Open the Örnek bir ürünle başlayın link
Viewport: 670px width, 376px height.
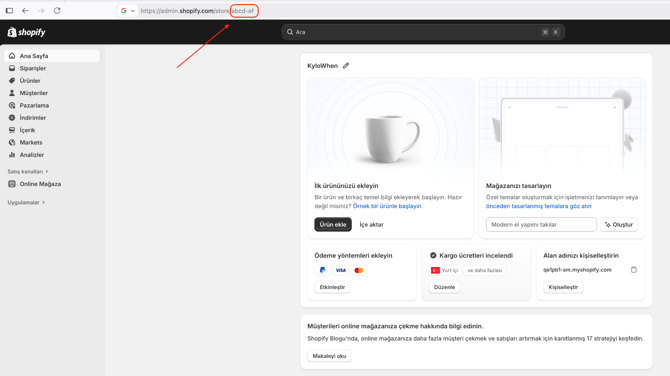387,206
